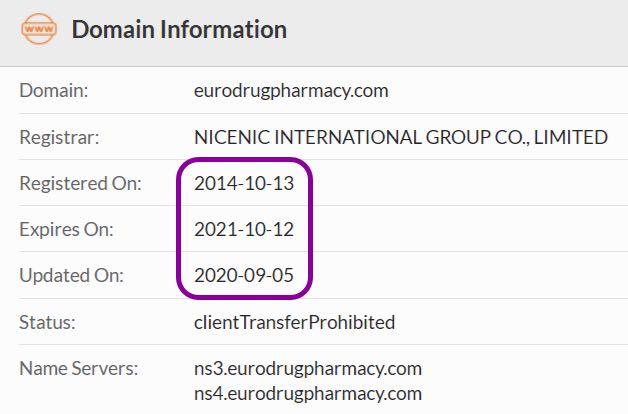Select the 2021-10-12 expiry date

coord(244,229)
